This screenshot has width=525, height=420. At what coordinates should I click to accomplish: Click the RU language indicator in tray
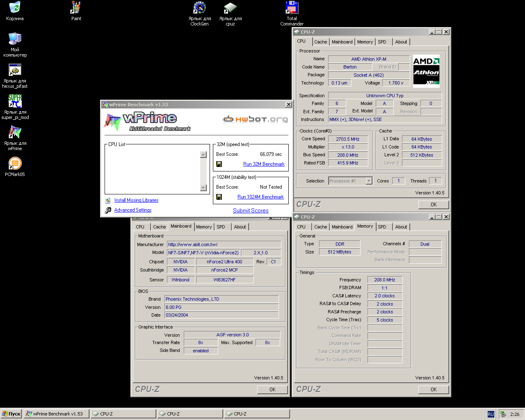click(x=491, y=414)
